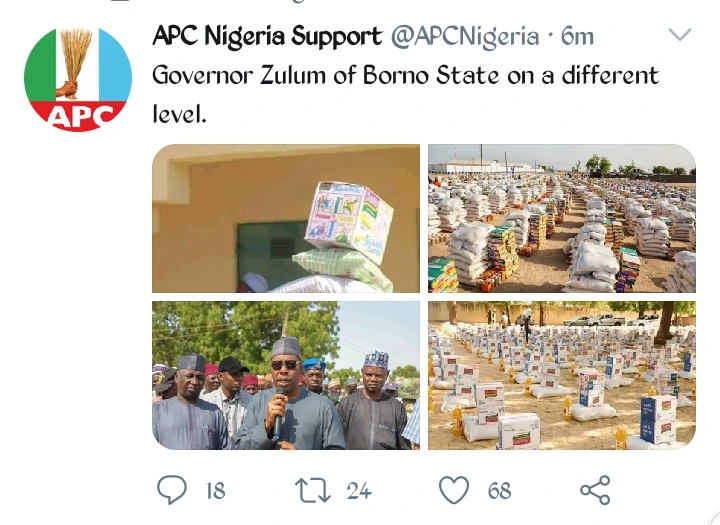Click the word "level." in the tweet
The width and height of the screenshot is (720, 525).
(179, 114)
